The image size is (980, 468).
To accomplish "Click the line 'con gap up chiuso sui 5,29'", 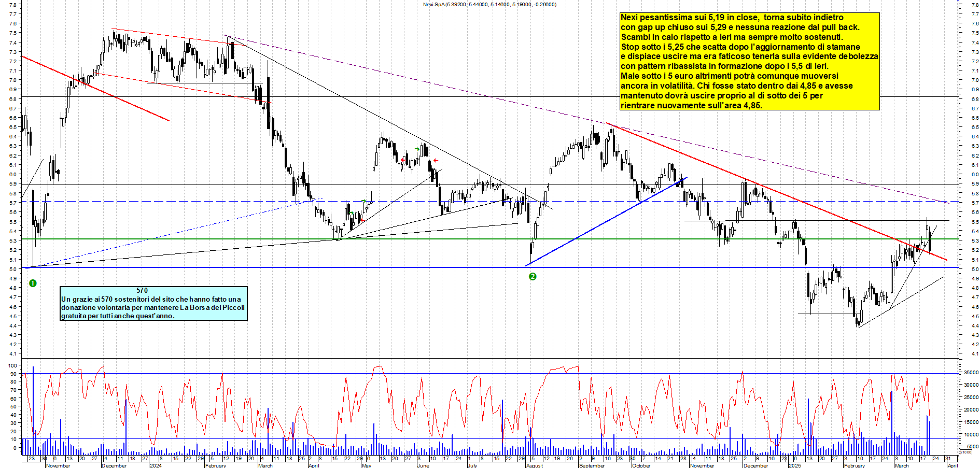I will [740, 27].
